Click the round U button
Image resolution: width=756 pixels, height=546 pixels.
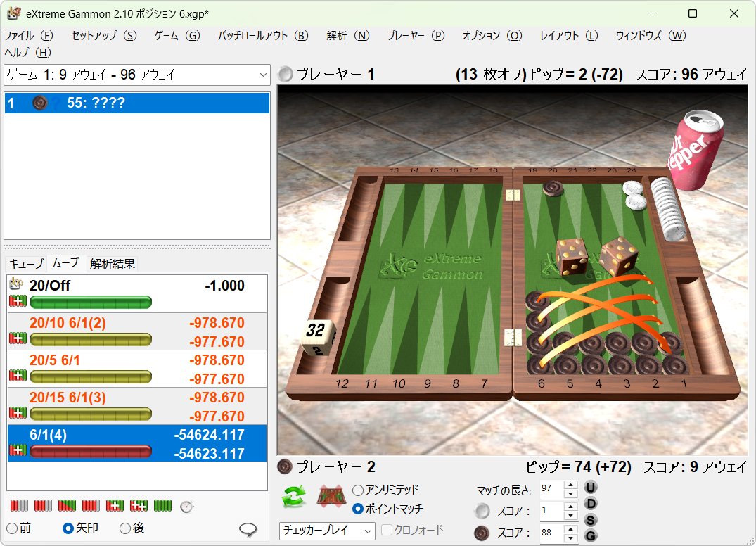[x=590, y=487]
